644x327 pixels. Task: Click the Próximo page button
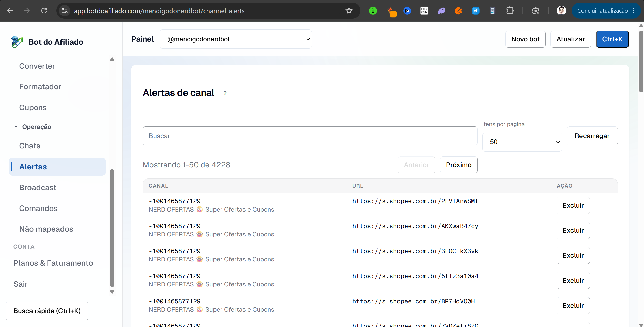459,165
